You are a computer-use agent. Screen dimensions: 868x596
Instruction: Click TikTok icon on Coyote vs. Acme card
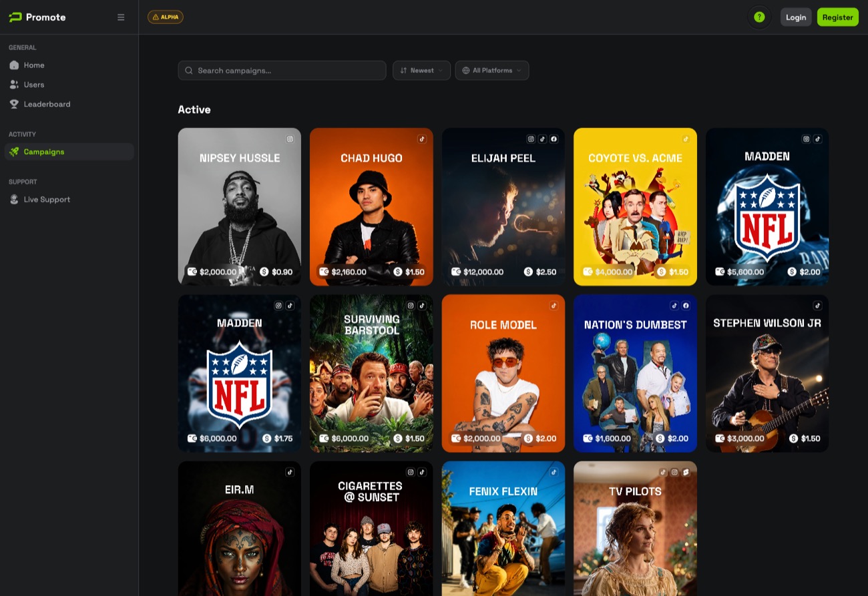(x=686, y=139)
